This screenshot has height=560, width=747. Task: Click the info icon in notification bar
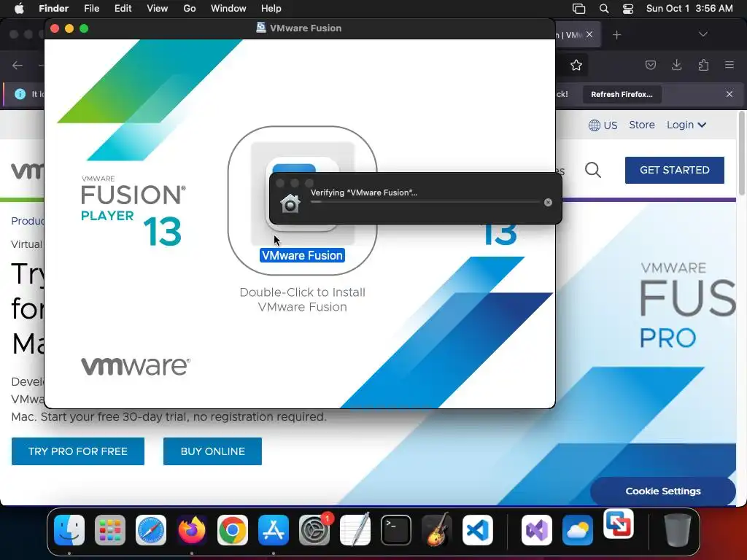(20, 94)
